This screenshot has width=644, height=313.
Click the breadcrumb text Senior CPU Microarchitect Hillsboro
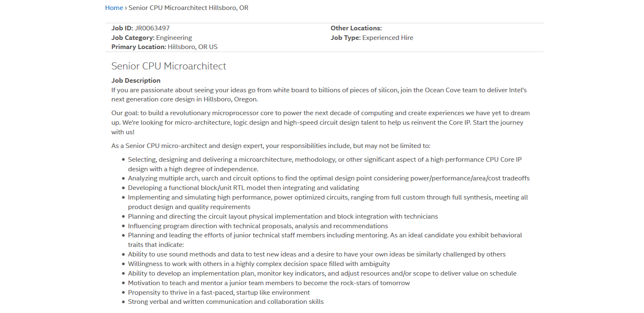point(188,7)
